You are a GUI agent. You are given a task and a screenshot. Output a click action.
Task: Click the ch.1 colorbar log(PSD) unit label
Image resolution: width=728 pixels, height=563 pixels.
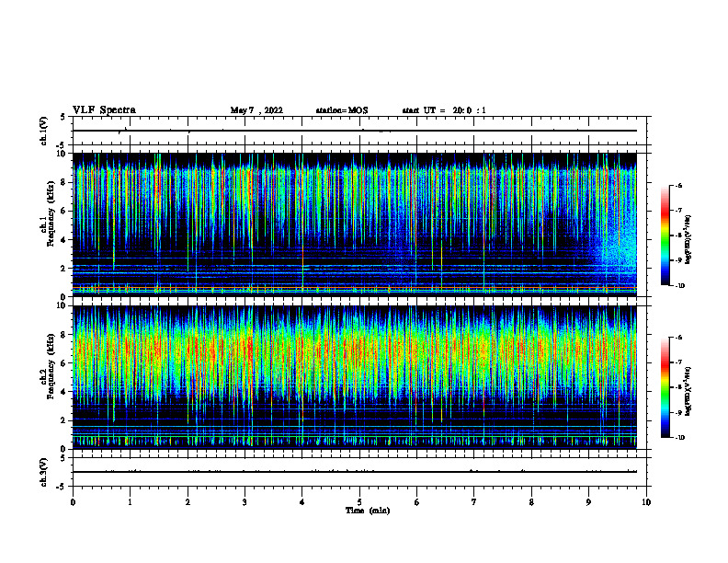point(688,239)
